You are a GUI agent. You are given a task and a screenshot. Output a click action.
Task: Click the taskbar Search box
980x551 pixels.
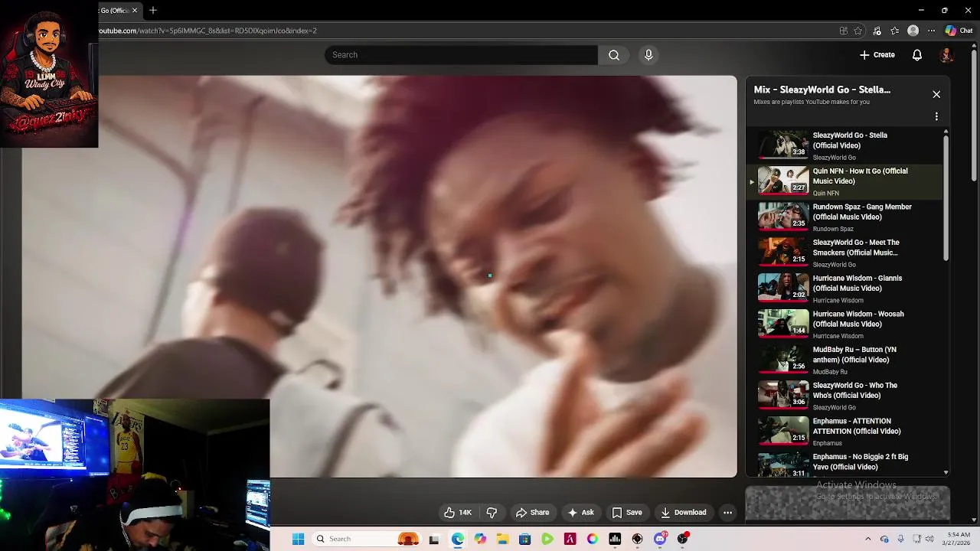point(367,539)
